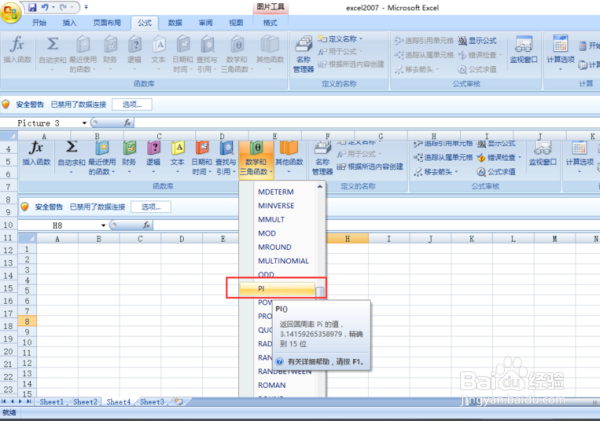
Task: Open the Office button menu
Action: pos(10,13)
